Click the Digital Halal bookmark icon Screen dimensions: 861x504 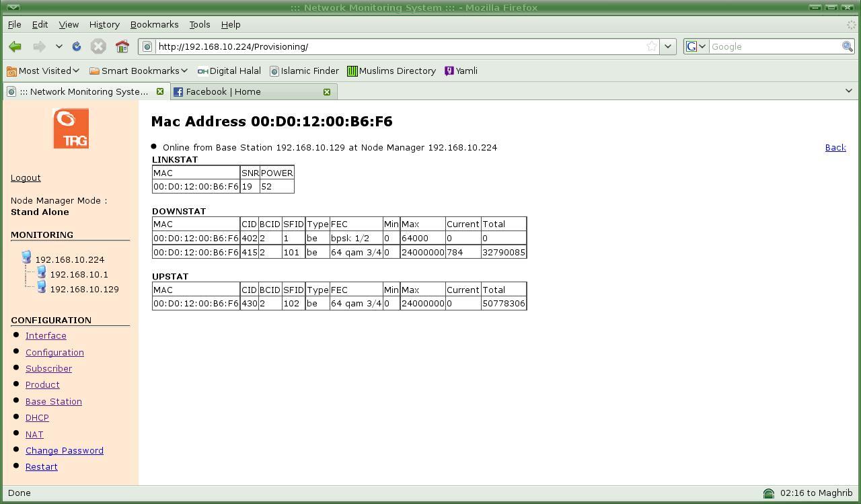pos(202,71)
